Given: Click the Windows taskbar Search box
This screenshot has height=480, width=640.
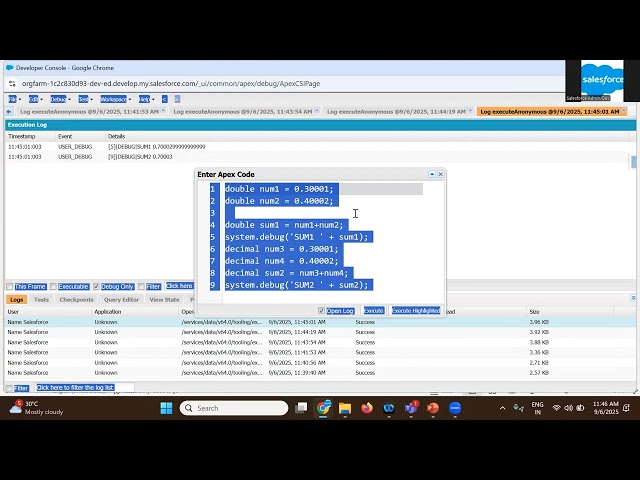Looking at the screenshot, I should click(233, 408).
